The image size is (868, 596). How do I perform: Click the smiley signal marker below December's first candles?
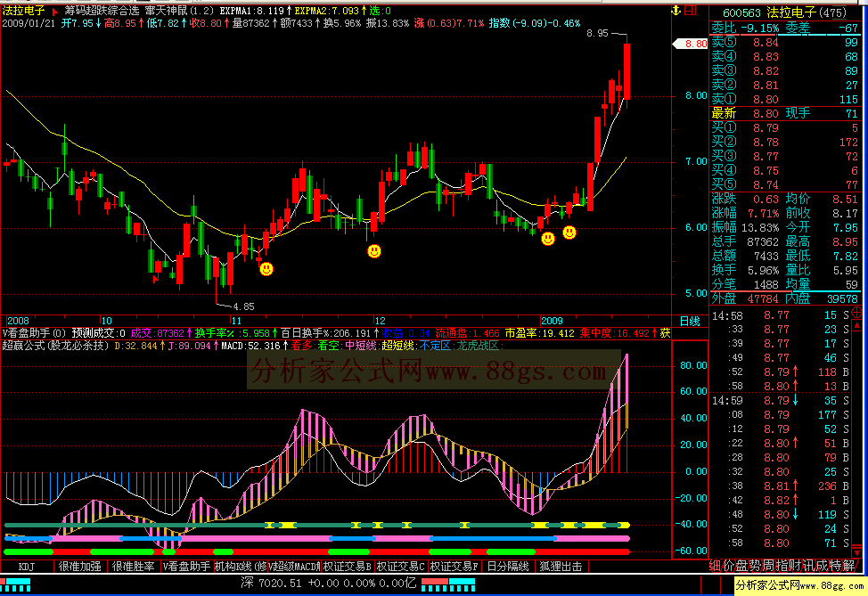point(374,252)
